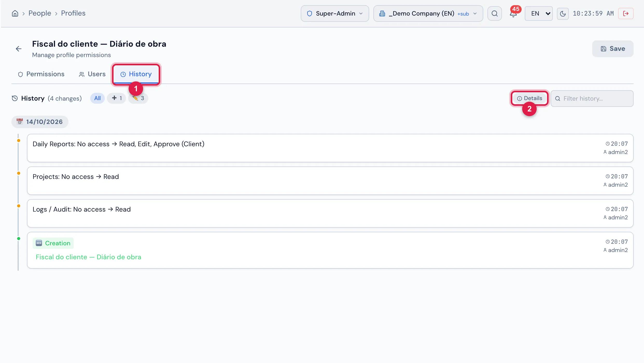This screenshot has width=644, height=363.
Task: Focus the Filter history search field
Action: coord(592,99)
